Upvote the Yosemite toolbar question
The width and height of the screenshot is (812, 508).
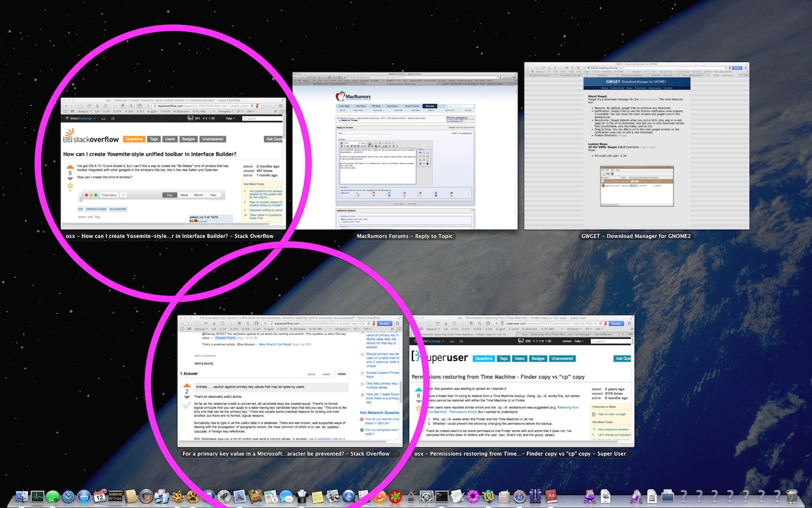pos(70,167)
